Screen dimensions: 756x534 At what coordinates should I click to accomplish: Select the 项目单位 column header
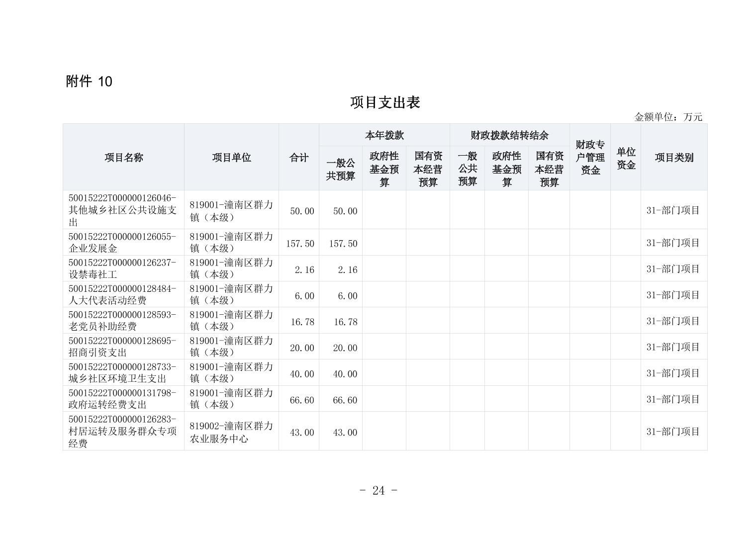(x=231, y=158)
